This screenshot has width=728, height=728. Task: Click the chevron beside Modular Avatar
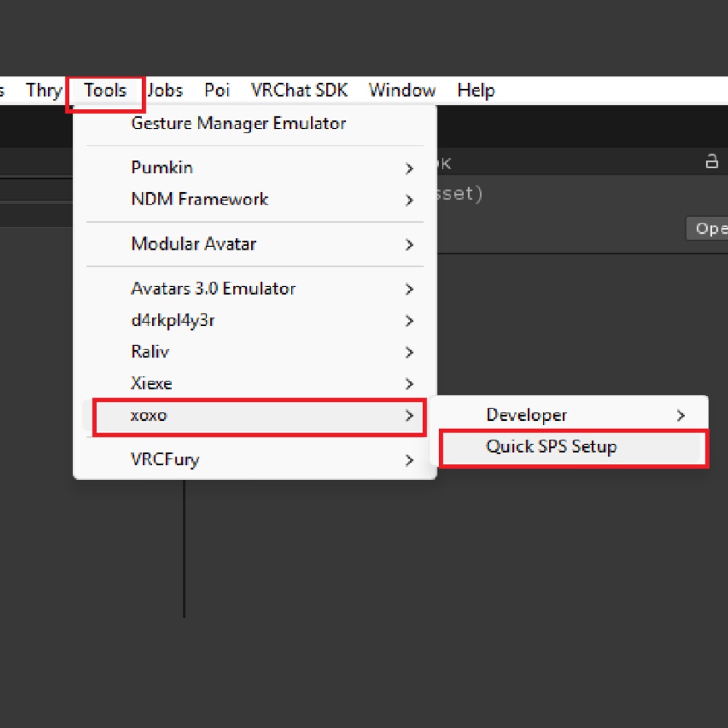[409, 245]
